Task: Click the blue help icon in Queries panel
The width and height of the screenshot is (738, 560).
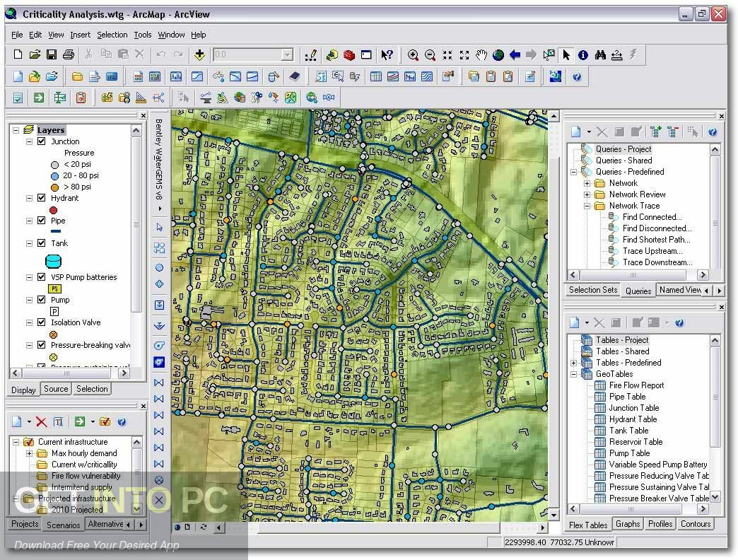Action: [713, 132]
